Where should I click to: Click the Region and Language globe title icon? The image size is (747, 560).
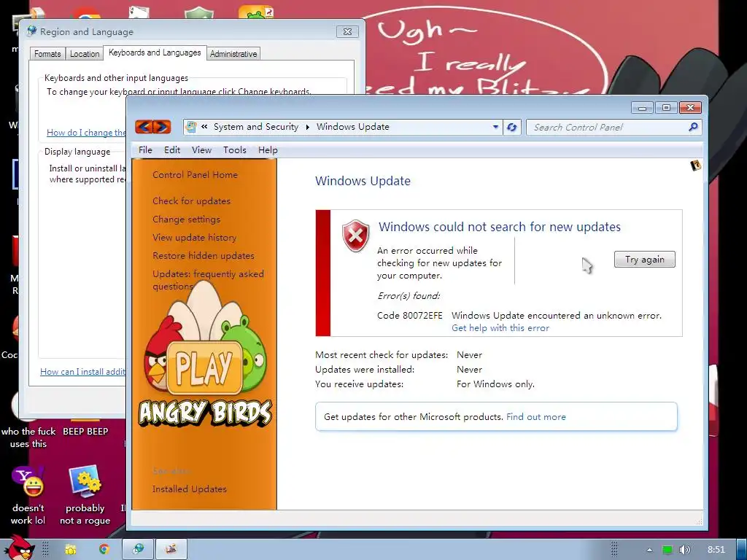pos(32,31)
